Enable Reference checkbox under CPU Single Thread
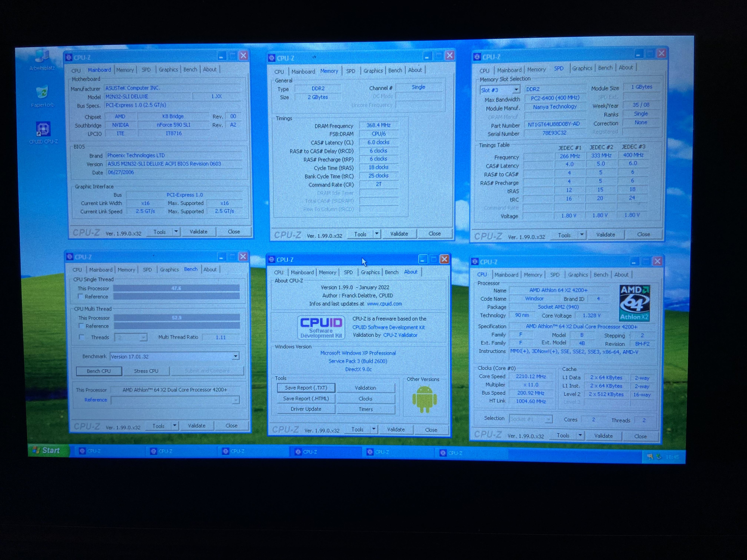747x560 pixels. point(80,296)
